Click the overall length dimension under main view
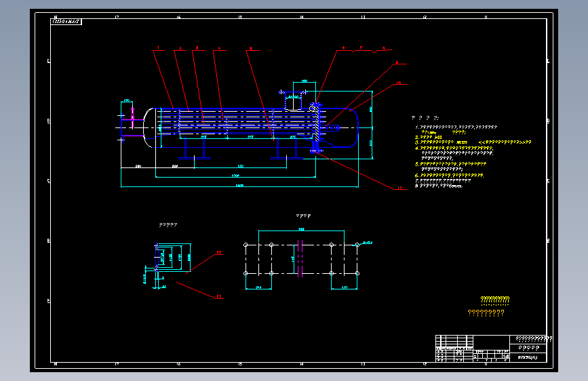The height and width of the screenshot is (381, 588). (x=239, y=186)
